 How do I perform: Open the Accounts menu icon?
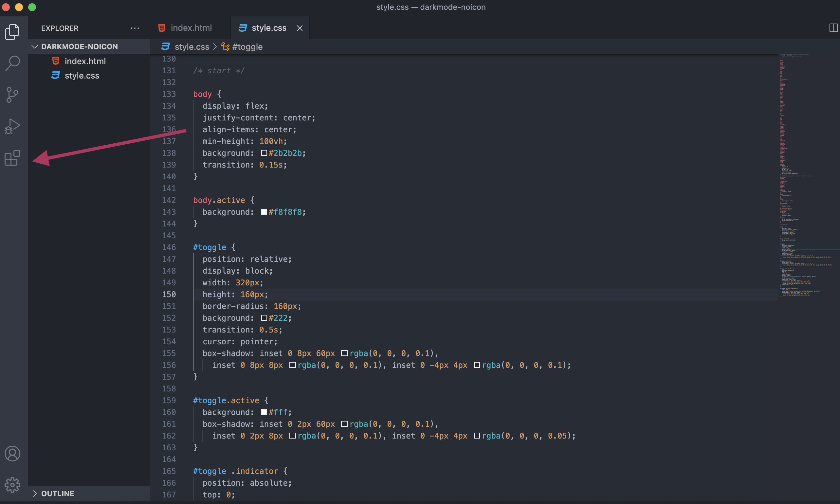(12, 454)
